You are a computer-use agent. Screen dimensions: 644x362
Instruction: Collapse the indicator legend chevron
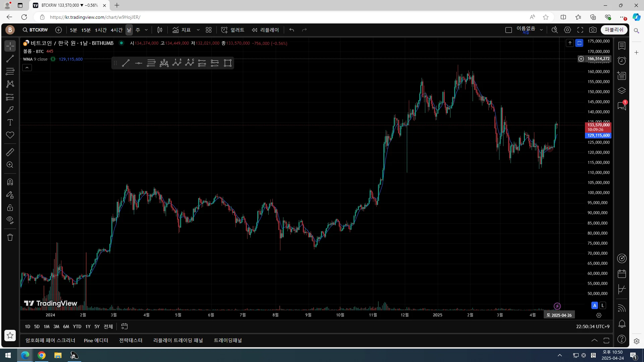tap(27, 68)
